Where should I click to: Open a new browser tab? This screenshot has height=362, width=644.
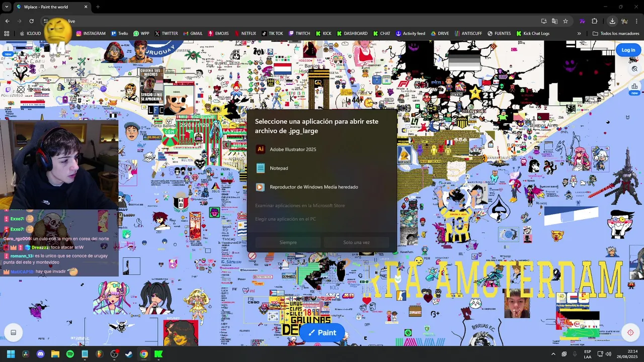[x=98, y=7]
